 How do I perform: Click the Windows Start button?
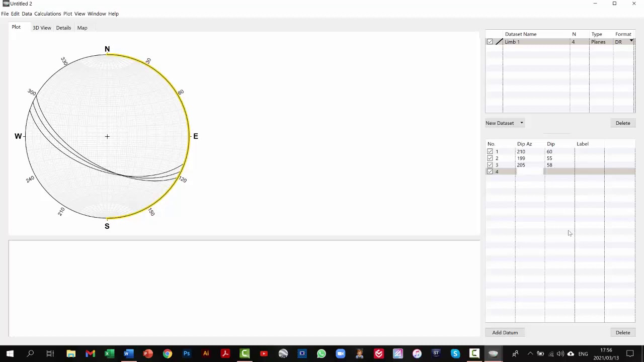tap(10, 354)
